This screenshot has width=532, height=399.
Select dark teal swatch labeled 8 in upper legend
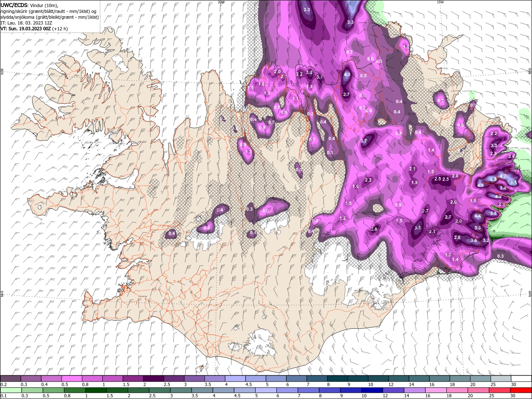337,379
